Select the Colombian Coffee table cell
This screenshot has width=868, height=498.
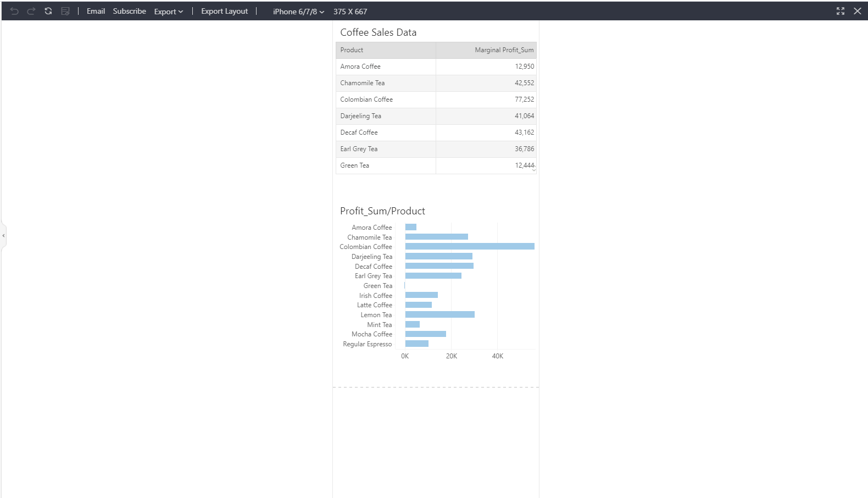point(386,99)
